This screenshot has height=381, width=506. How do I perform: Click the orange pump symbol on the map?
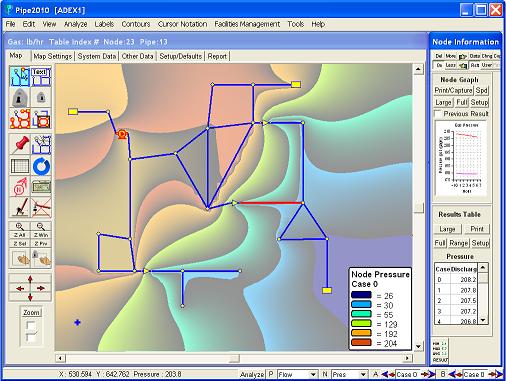tap(122, 134)
